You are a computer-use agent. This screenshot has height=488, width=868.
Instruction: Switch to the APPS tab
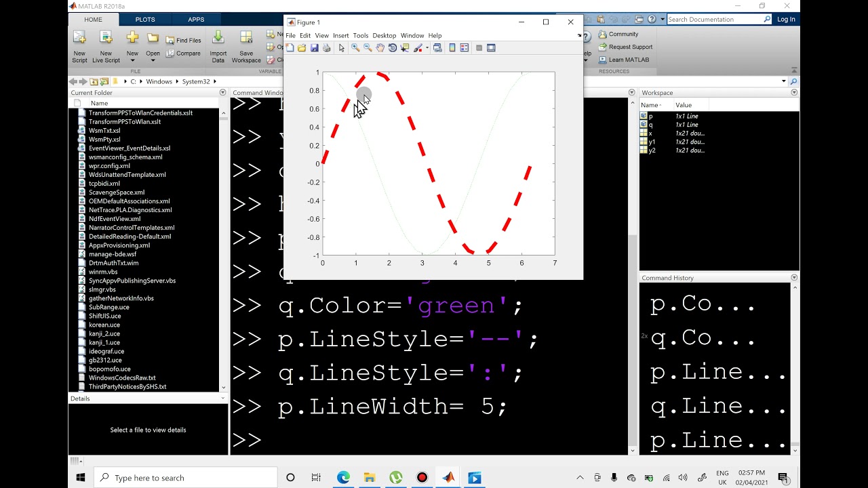tap(196, 20)
